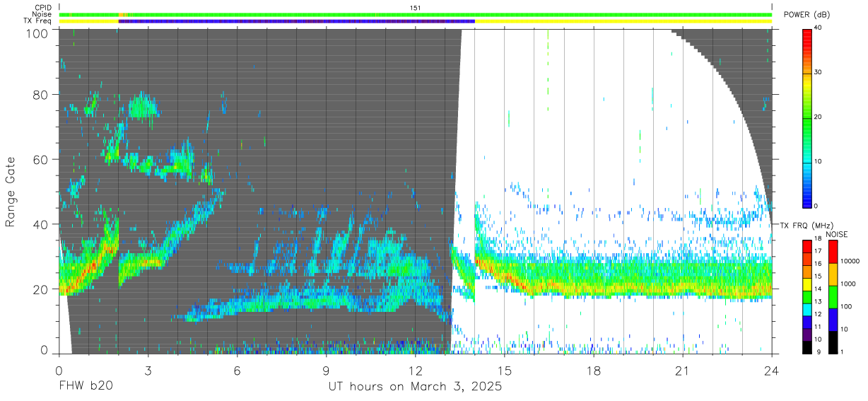
Task: Click the 30 tick on POWER colorbar
Action: click(818, 73)
